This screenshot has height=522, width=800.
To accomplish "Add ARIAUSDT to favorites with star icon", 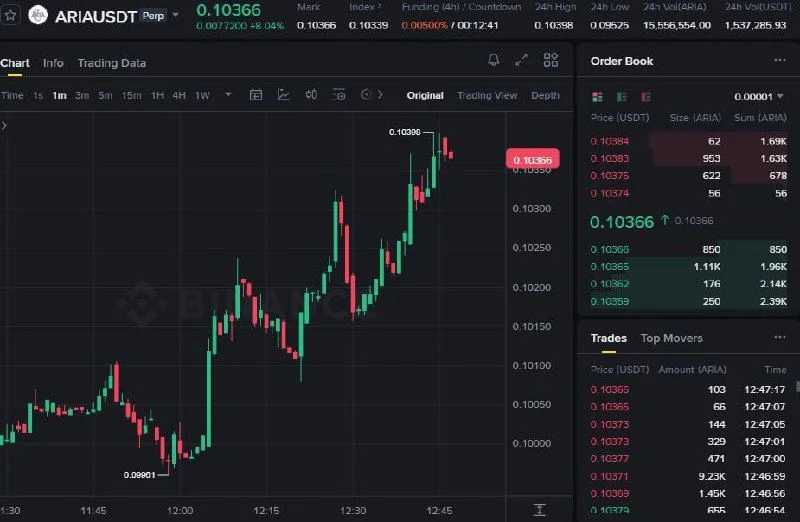I will 10,15.
